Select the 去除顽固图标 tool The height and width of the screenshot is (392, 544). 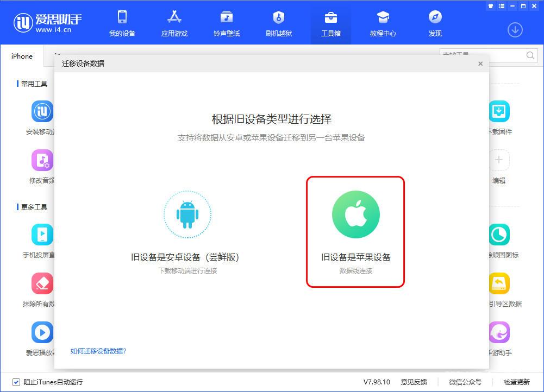pyautogui.click(x=499, y=239)
